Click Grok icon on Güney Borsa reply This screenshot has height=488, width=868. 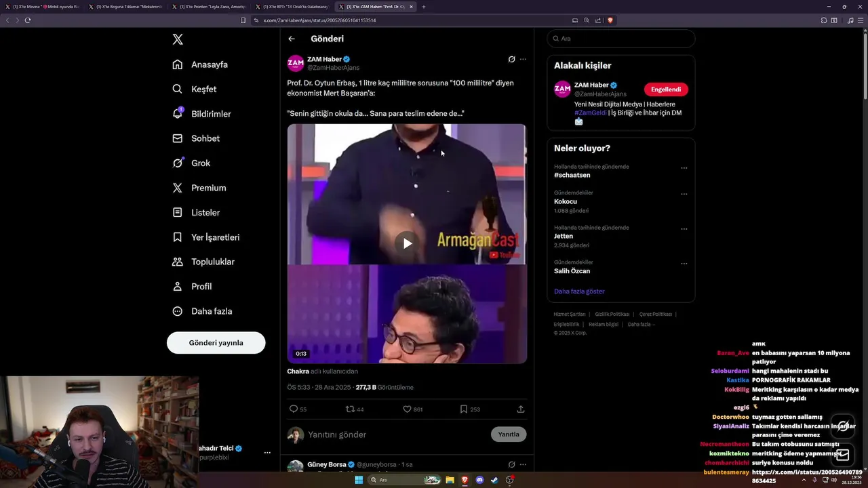pos(511,464)
